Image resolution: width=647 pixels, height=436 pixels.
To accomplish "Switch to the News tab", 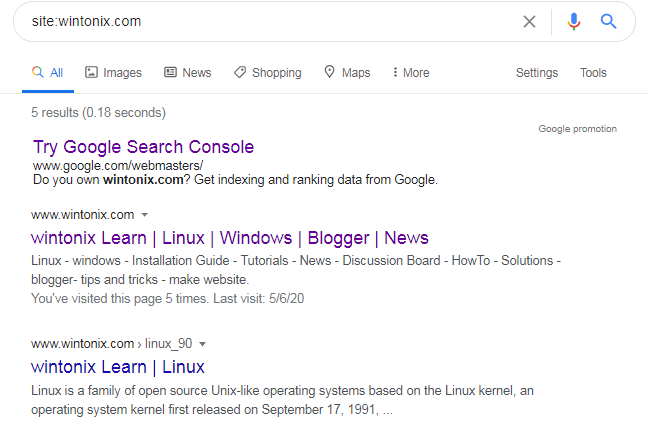I will [x=188, y=73].
